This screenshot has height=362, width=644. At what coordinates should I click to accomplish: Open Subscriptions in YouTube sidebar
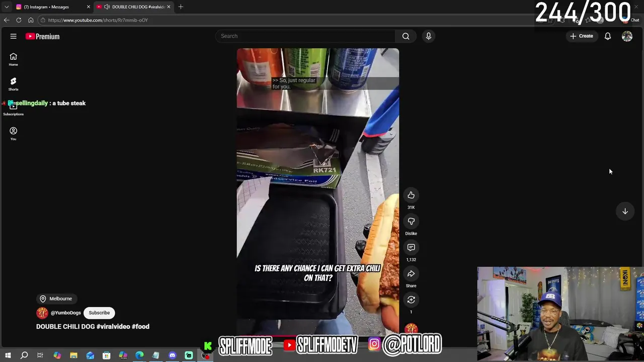tap(14, 109)
